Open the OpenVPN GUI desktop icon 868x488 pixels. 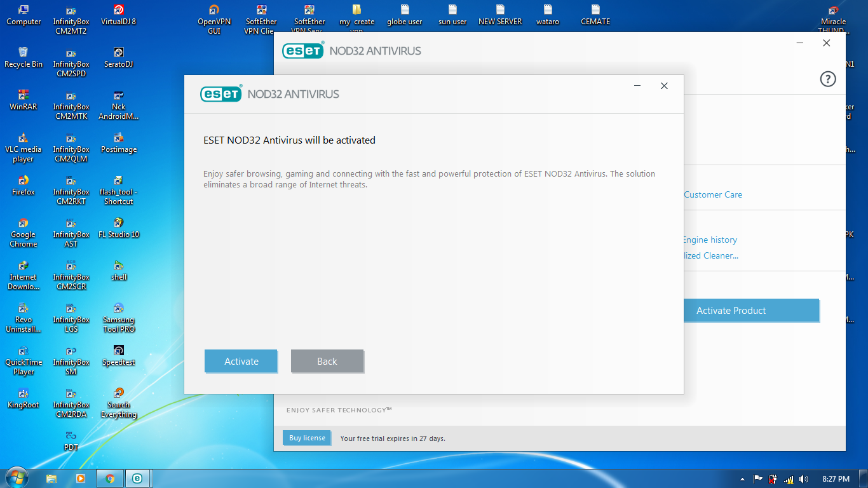click(214, 20)
